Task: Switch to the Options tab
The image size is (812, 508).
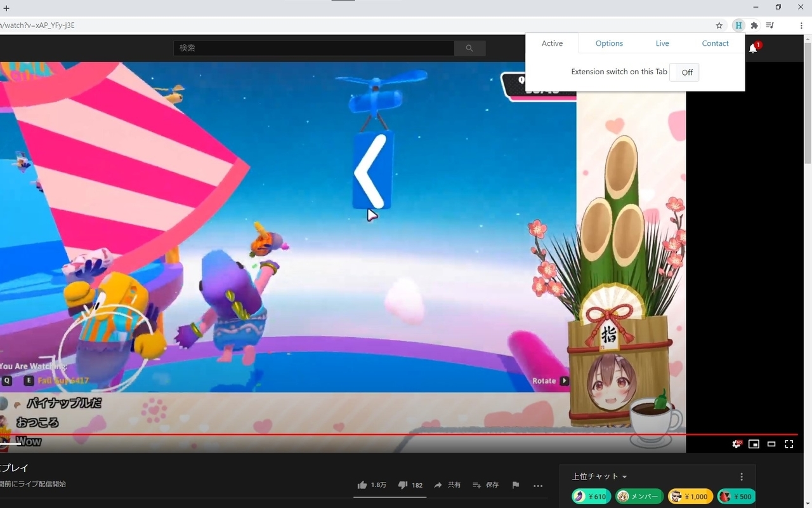Action: point(609,43)
